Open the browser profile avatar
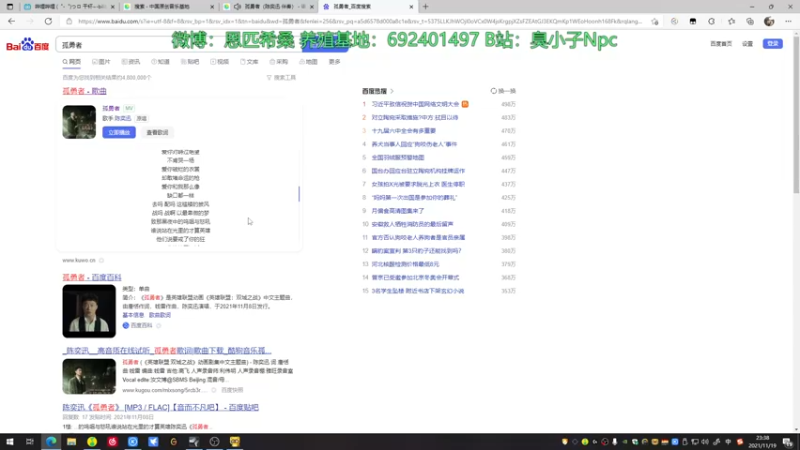 pos(769,21)
